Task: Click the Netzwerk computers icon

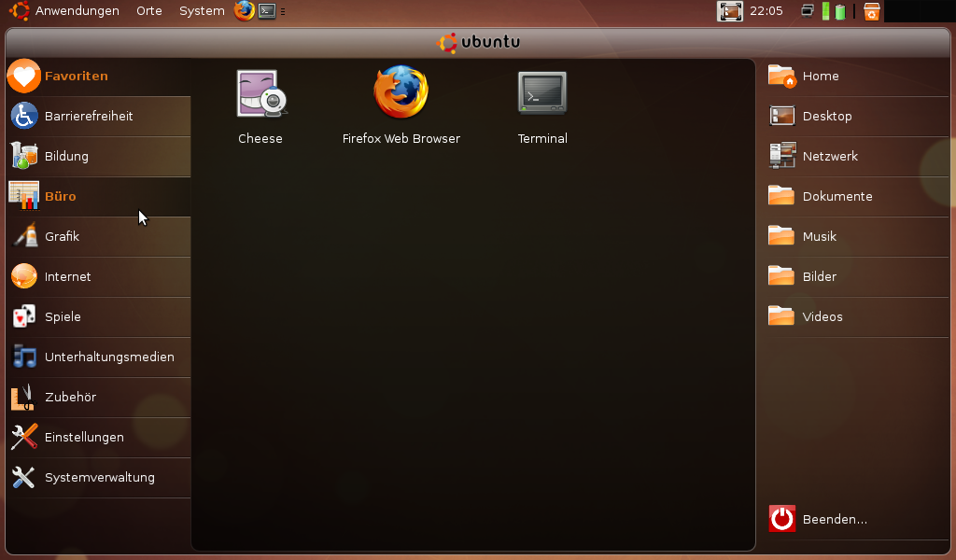Action: click(783, 155)
